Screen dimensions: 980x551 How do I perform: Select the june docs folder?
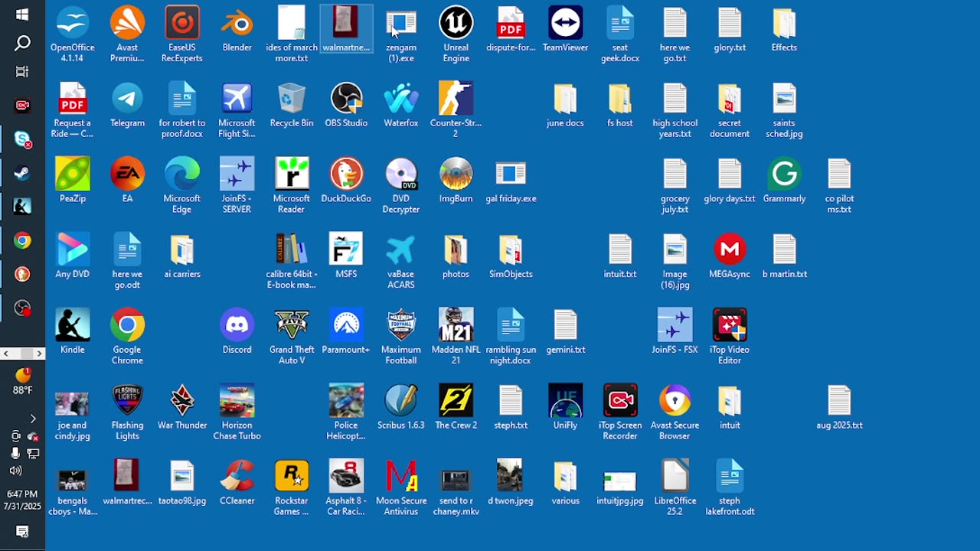(565, 106)
